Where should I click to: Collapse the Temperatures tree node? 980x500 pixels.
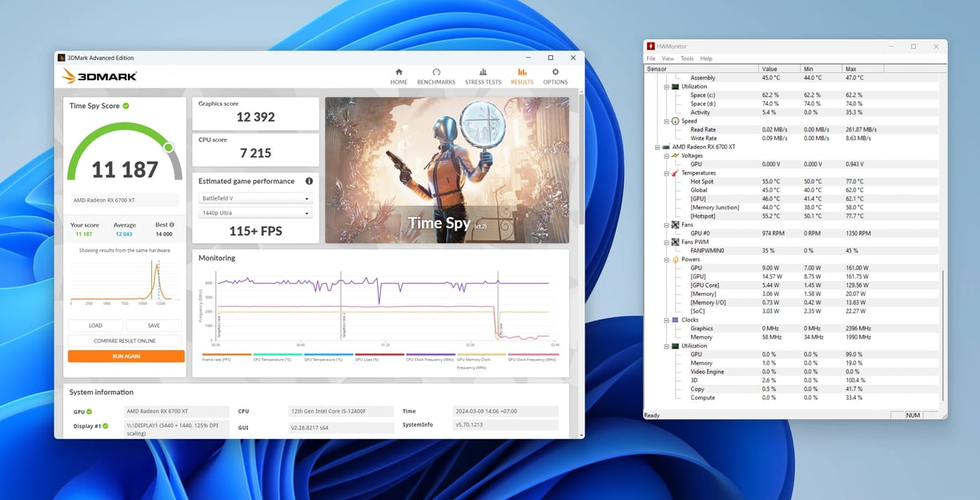(666, 173)
